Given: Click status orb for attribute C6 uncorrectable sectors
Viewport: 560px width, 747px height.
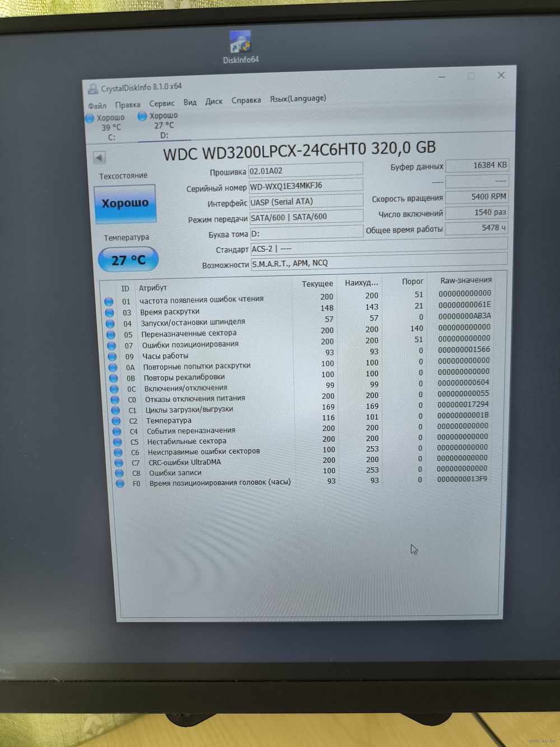Looking at the screenshot, I should pos(118,452).
